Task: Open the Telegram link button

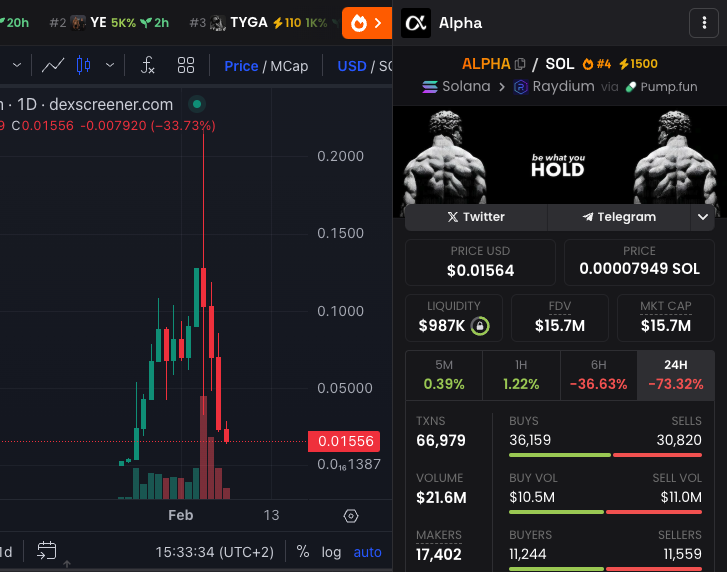Action: [619, 217]
